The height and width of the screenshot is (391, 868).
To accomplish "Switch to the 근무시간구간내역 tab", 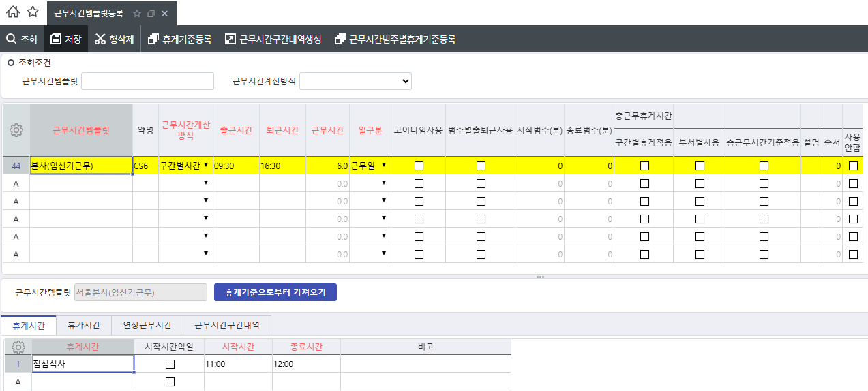I will tap(232, 325).
